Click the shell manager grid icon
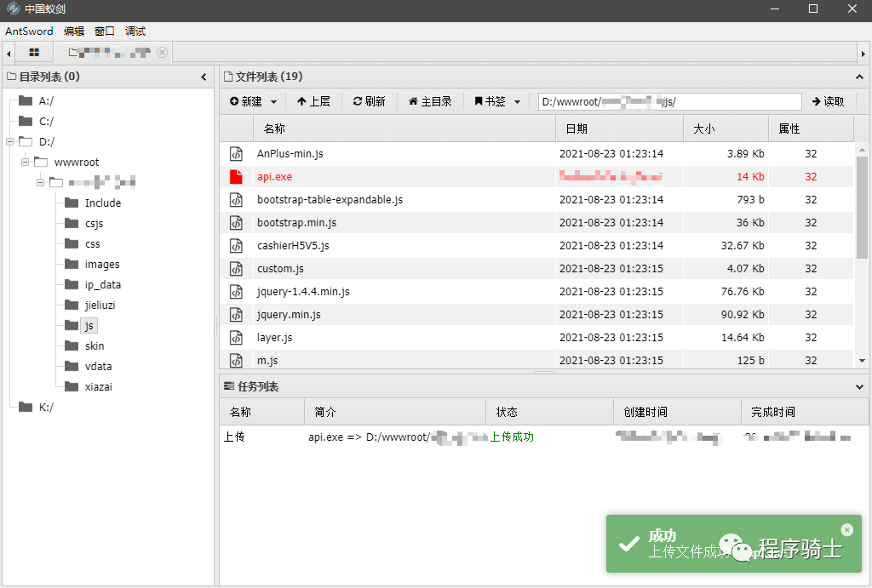The height and width of the screenshot is (588, 872). click(33, 52)
